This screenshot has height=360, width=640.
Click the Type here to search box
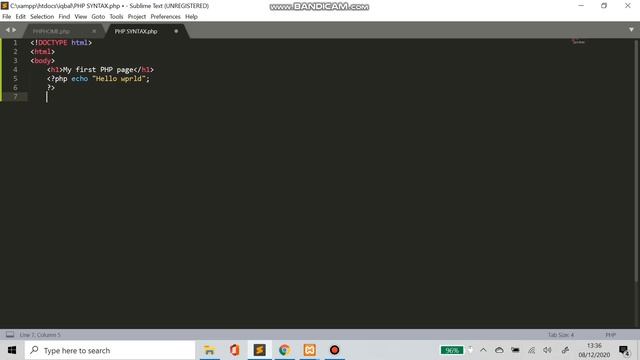click(x=110, y=350)
